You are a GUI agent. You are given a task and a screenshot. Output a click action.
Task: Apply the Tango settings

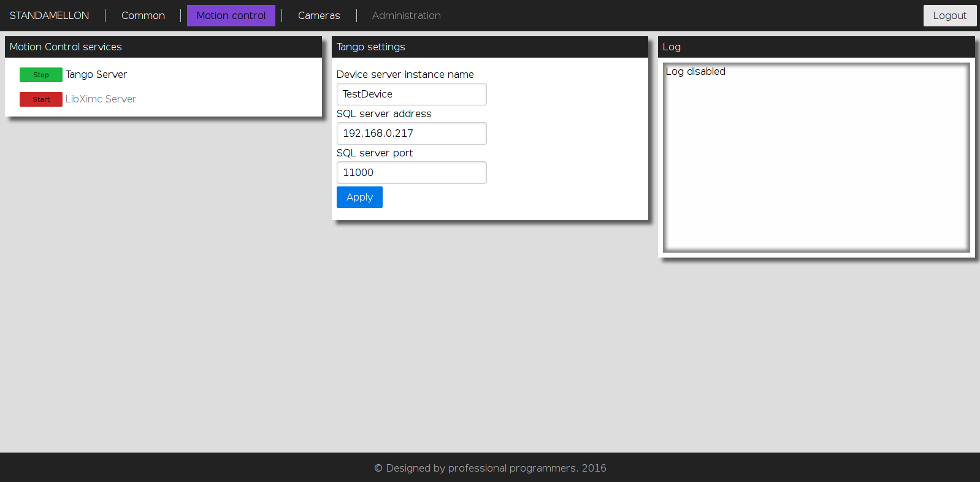(x=359, y=197)
